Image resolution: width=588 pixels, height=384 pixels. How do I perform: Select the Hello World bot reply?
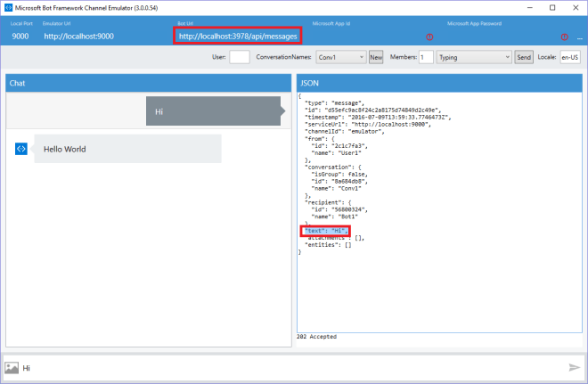click(x=127, y=149)
